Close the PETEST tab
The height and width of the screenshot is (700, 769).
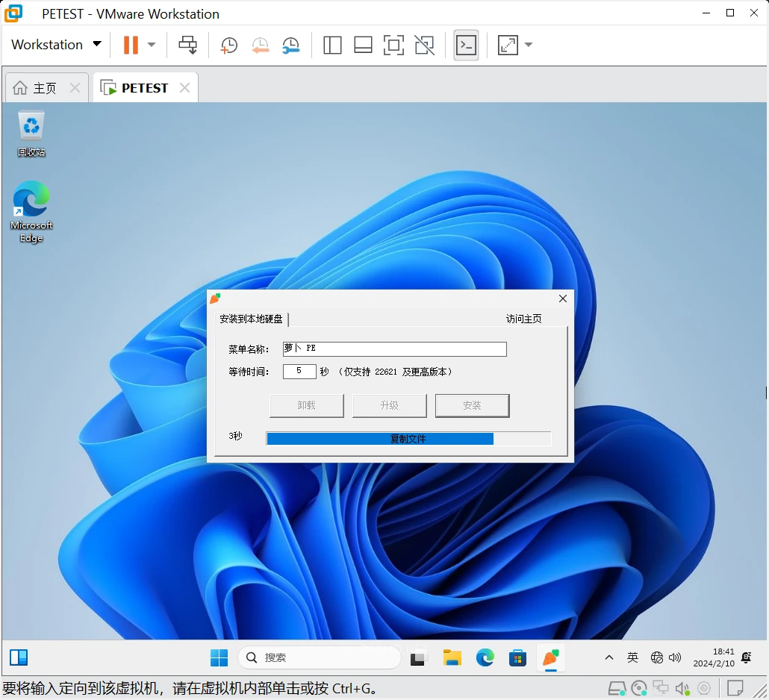(x=185, y=88)
